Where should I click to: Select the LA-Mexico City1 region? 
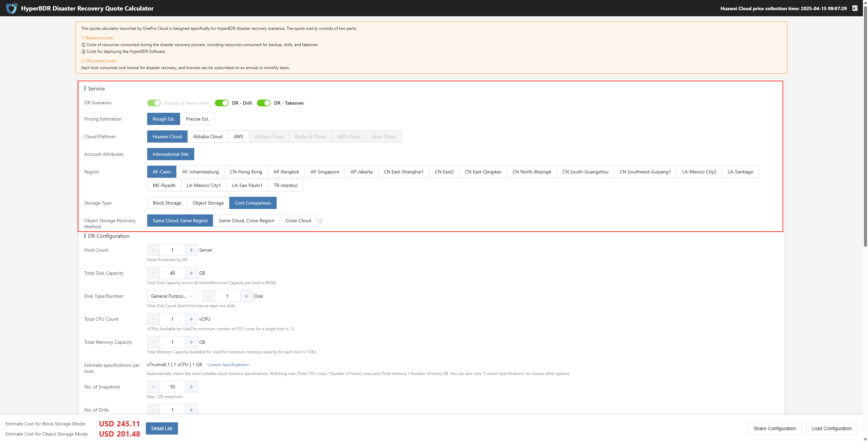point(204,185)
